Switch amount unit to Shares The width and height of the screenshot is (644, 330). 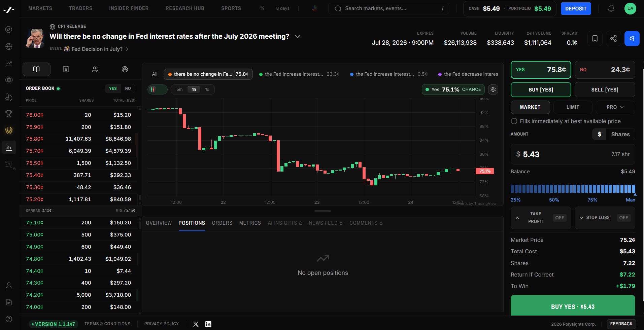620,134
